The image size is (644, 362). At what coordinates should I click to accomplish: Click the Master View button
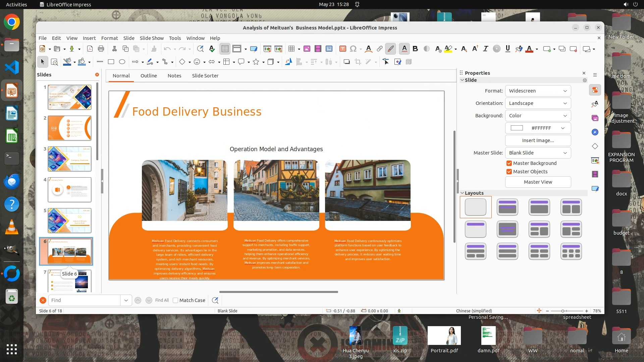538,182
